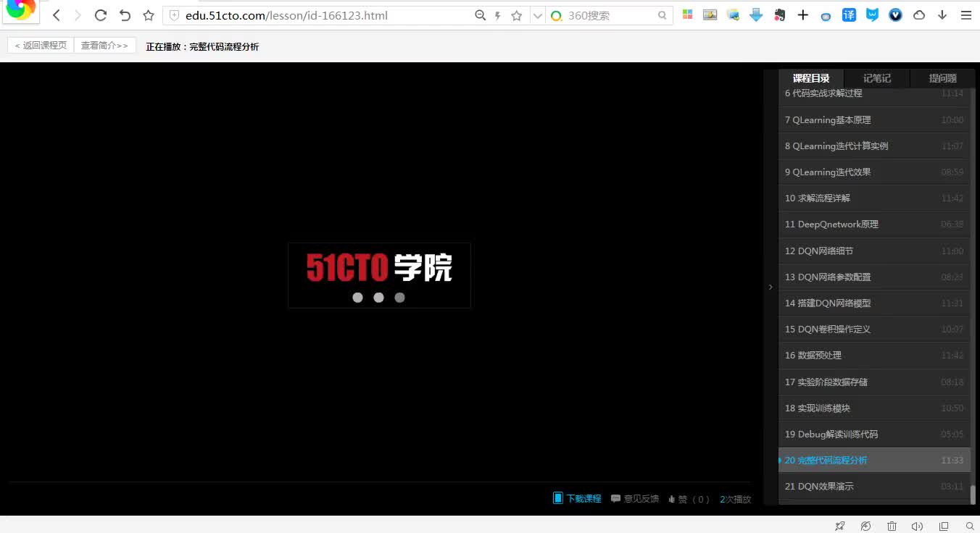This screenshot has width=980, height=533.
Task: Open the Evernote elephant extension
Action: coord(780,14)
